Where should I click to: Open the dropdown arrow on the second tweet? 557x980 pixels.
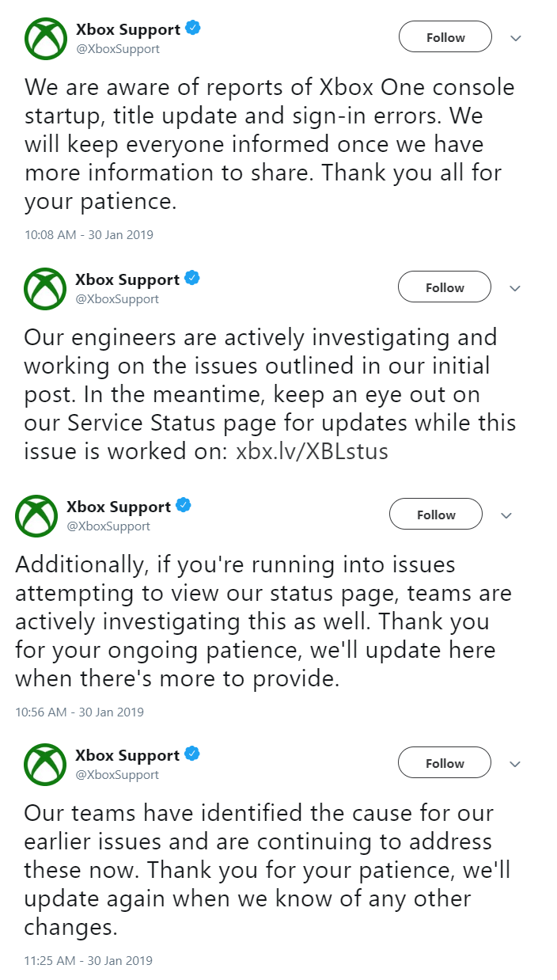pos(515,288)
